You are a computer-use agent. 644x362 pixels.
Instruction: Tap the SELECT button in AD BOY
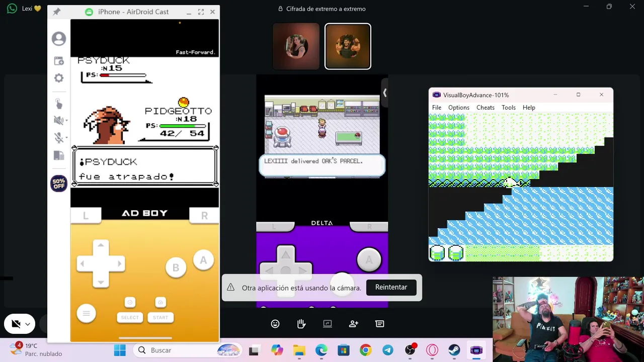coord(129,317)
